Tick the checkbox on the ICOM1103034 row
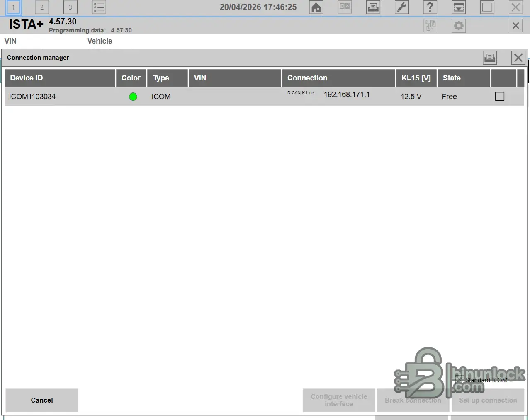This screenshot has height=420, width=530. 499,96
